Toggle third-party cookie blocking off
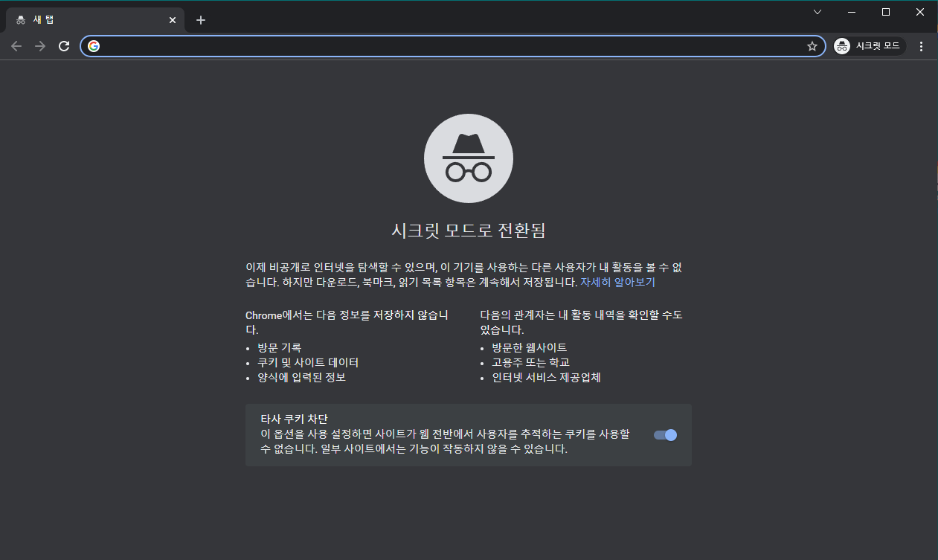Viewport: 938px width, 560px height. (664, 435)
